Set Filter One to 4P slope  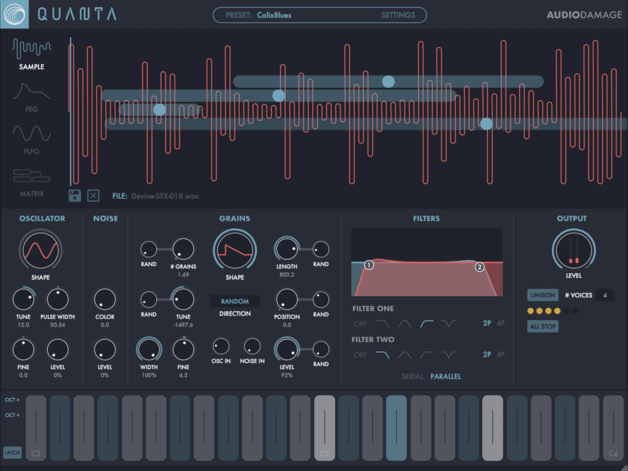tap(501, 323)
